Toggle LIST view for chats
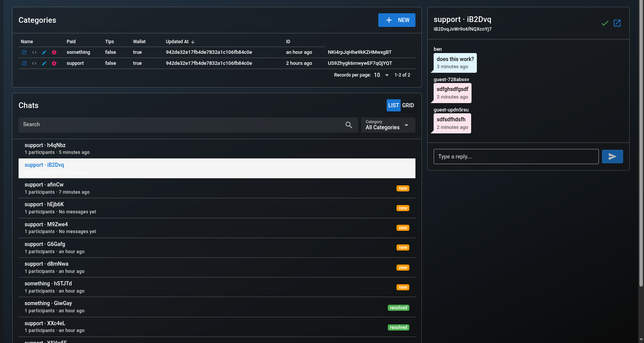Image resolution: width=644 pixels, height=343 pixels. (393, 105)
